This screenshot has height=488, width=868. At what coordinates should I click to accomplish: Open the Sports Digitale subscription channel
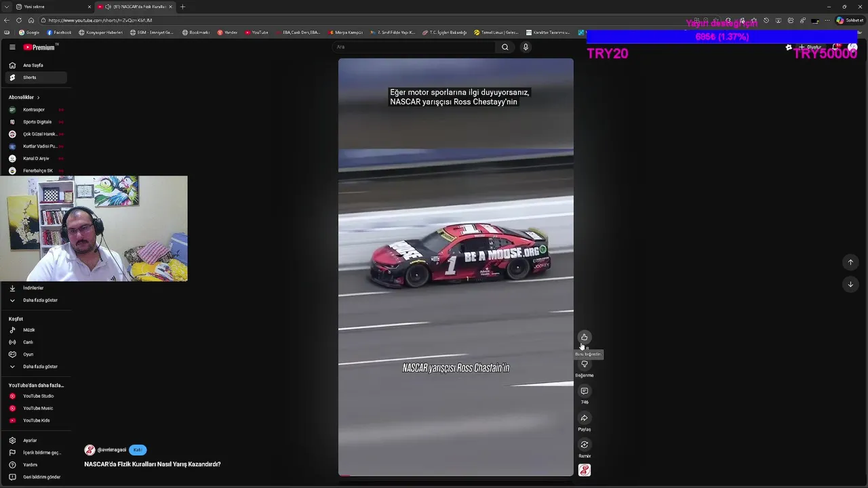pyautogui.click(x=35, y=122)
